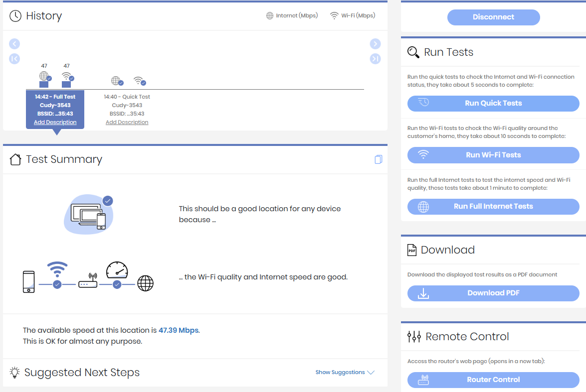Image resolution: width=586 pixels, height=392 pixels.
Task: Toggle the Wi-Fi (Mbps) legend item
Action: pos(352,15)
